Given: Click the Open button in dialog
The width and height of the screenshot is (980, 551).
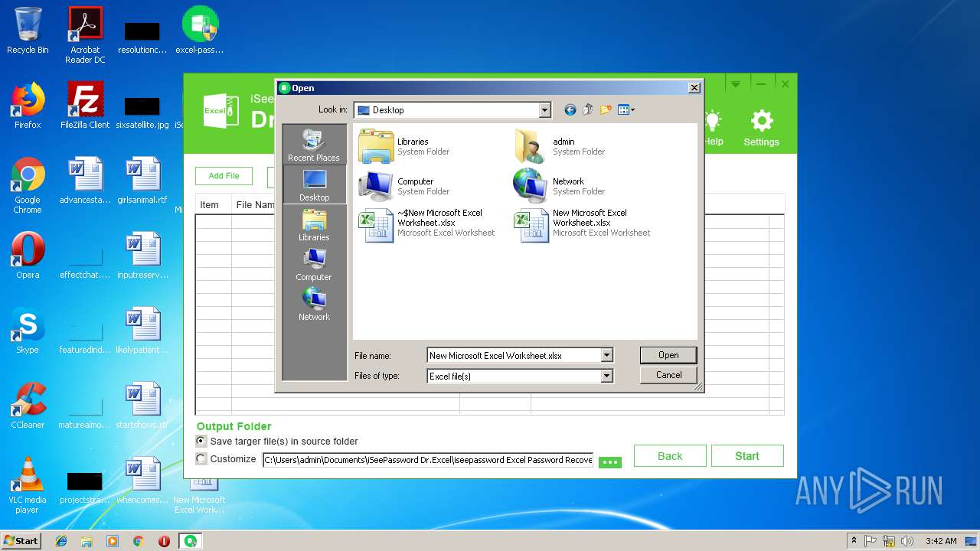Looking at the screenshot, I should tap(668, 355).
